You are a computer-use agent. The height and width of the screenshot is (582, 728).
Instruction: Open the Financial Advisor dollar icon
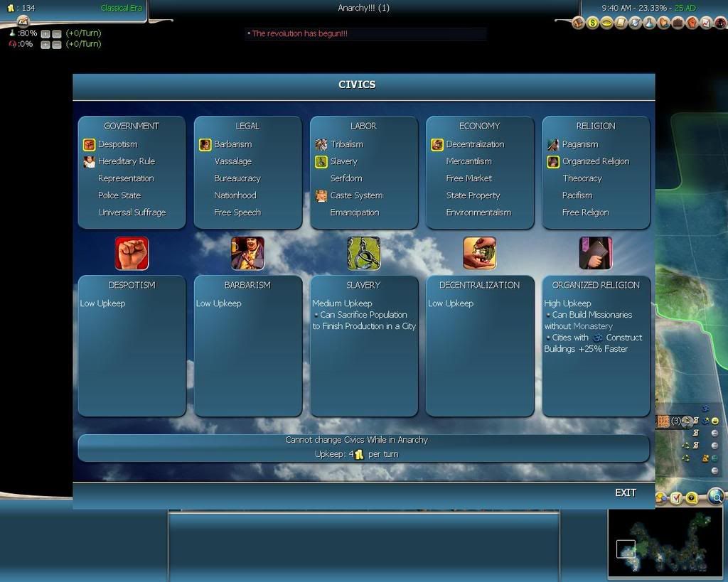[x=592, y=23]
